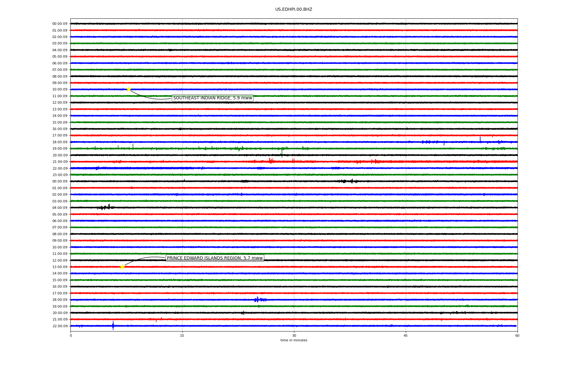
Task: Click the 0 minute x-axis tick label
Action: pos(71,335)
